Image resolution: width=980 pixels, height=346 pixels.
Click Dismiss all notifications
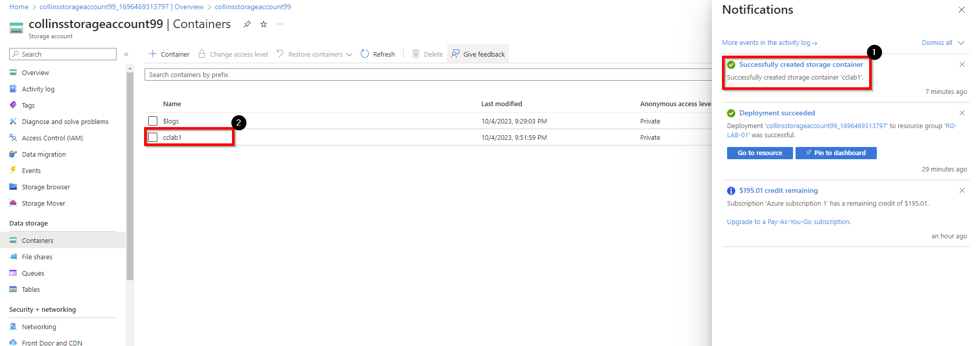pos(937,43)
